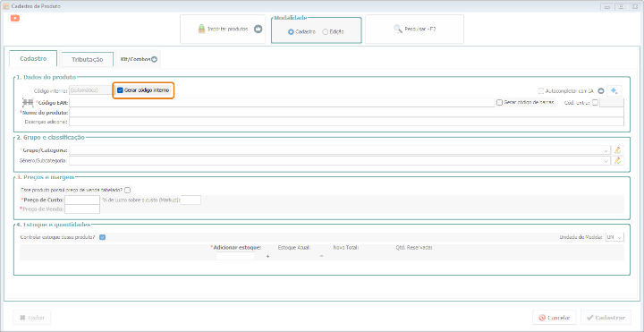This screenshot has height=332, width=644.
Task: Click the Preço de Venda field
Action: click(x=82, y=209)
